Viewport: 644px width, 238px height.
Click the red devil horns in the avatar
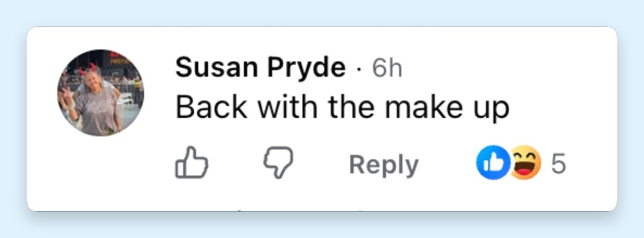[x=89, y=68]
